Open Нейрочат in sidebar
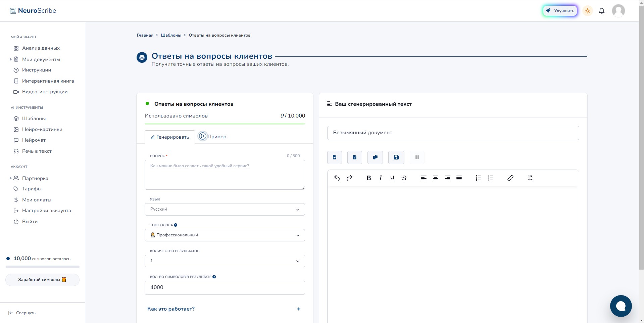Image resolution: width=644 pixels, height=323 pixels. (30, 140)
